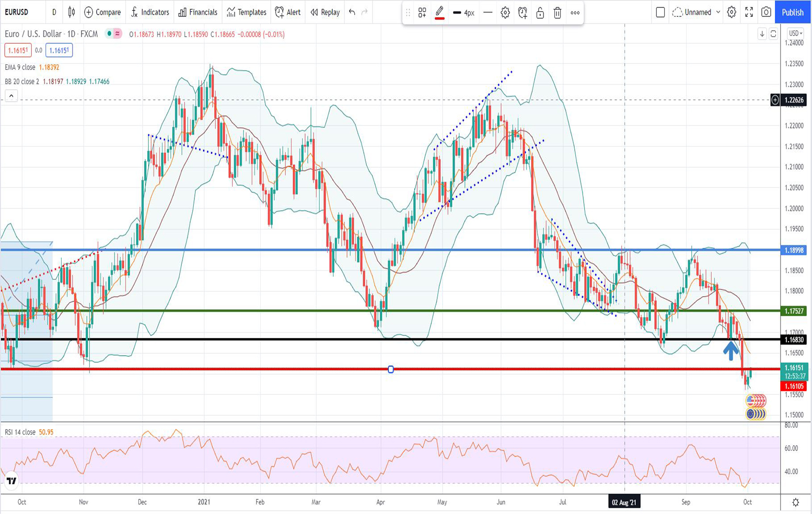
Task: Open drawing settings gear in floating toolbar
Action: (x=505, y=13)
